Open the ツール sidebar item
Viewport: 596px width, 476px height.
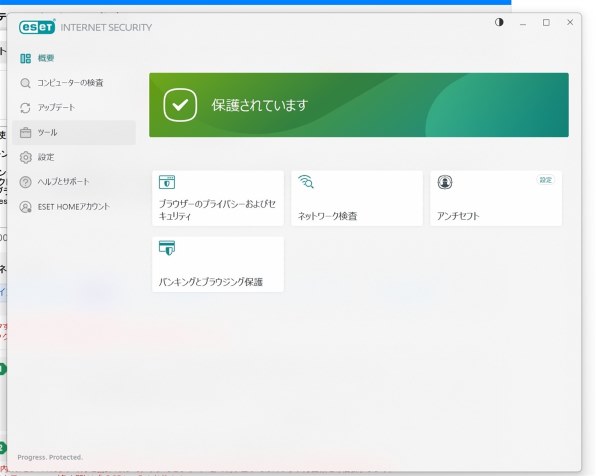click(x=74, y=132)
